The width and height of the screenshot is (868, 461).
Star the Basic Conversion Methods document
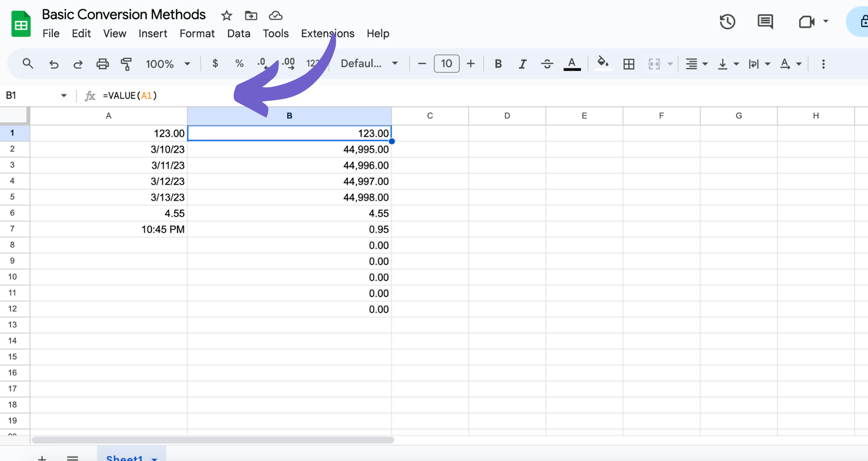point(226,16)
